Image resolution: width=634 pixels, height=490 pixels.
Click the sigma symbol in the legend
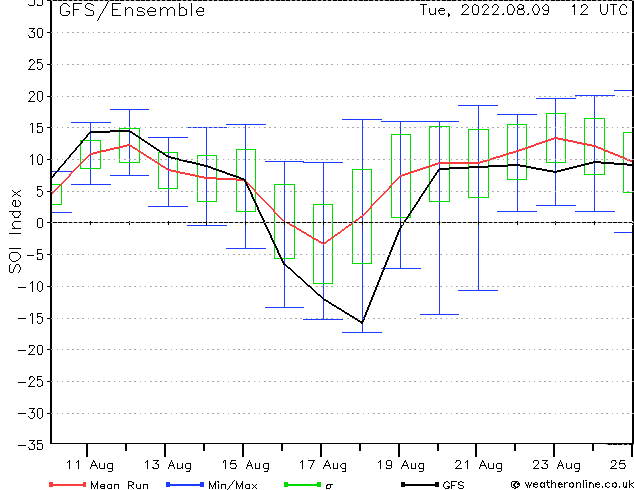click(x=329, y=486)
